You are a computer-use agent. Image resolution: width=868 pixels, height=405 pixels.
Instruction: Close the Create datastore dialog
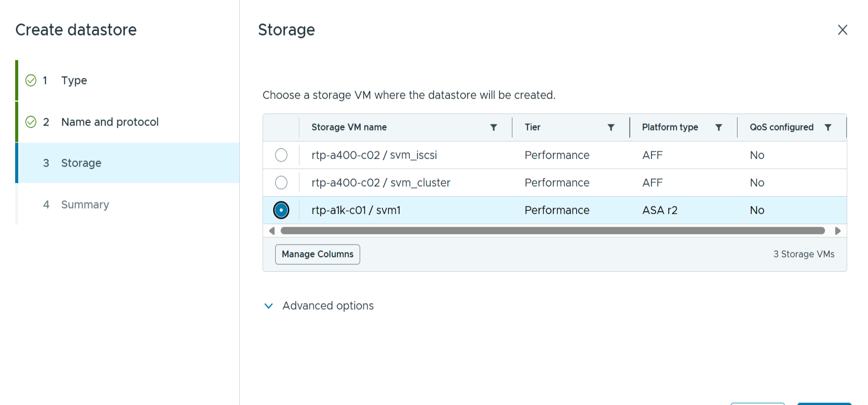point(842,30)
